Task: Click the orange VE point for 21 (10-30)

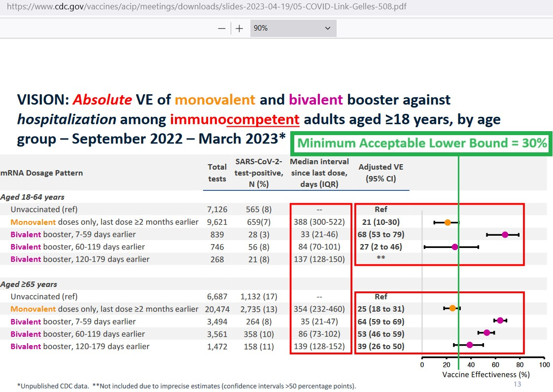Action: [x=448, y=222]
